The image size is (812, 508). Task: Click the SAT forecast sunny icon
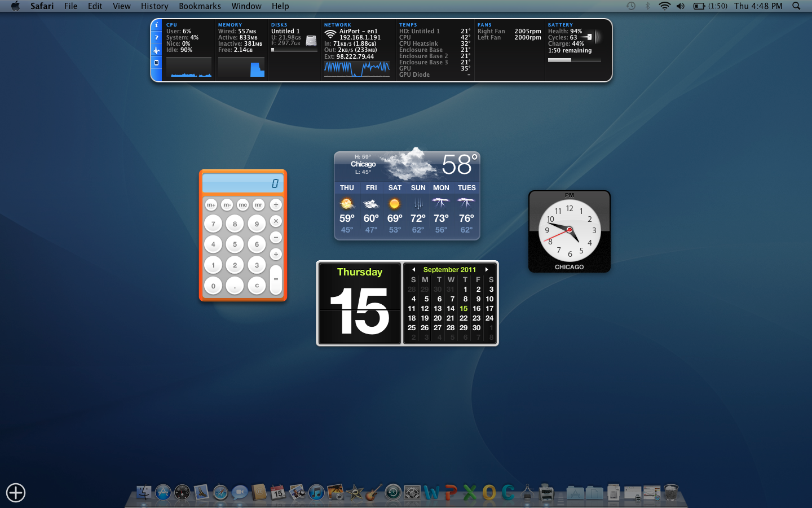pyautogui.click(x=395, y=203)
